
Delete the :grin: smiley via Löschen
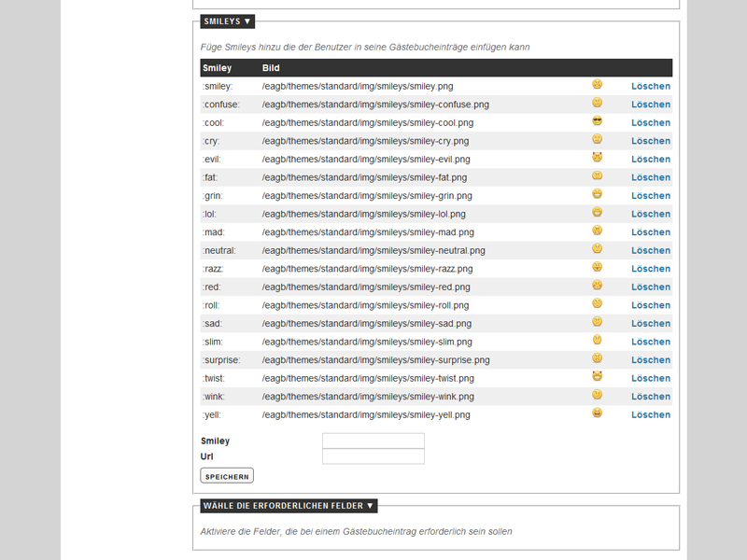click(x=651, y=196)
